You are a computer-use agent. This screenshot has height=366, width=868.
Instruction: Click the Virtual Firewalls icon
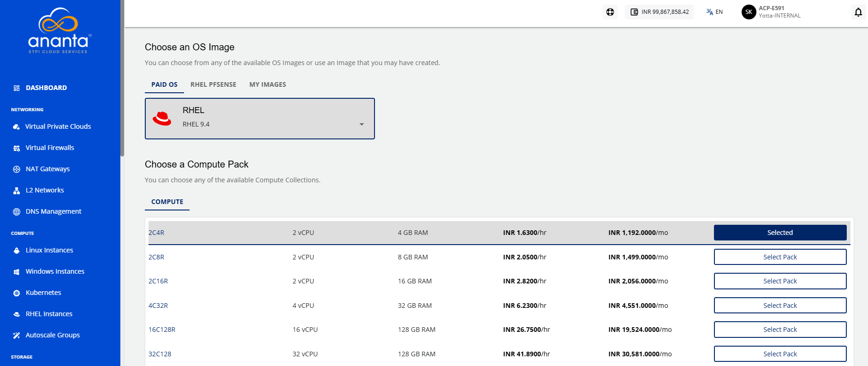17,148
